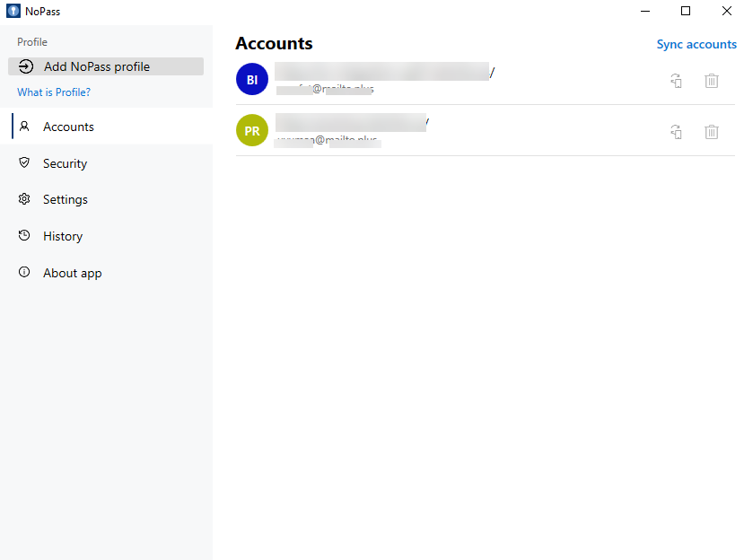The height and width of the screenshot is (560, 744).
Task: Click the PR account email address
Action: (x=328, y=142)
